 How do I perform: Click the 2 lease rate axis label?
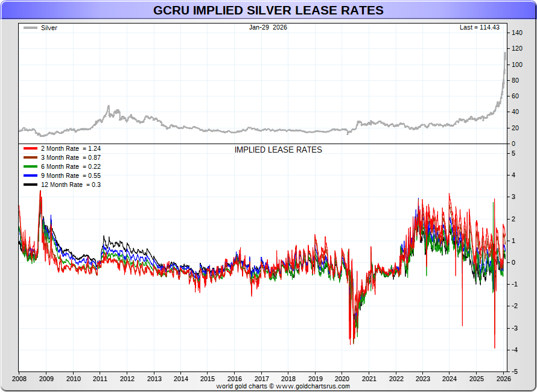[x=513, y=219]
